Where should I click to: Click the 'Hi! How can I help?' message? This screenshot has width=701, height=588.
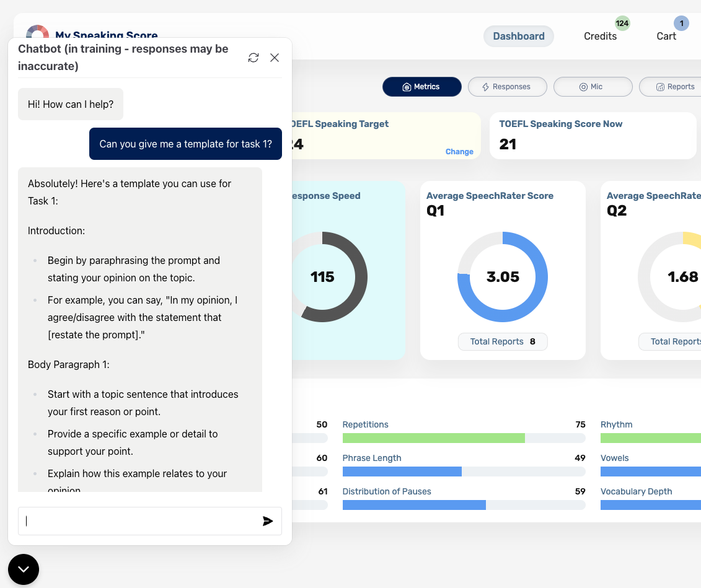coord(71,104)
